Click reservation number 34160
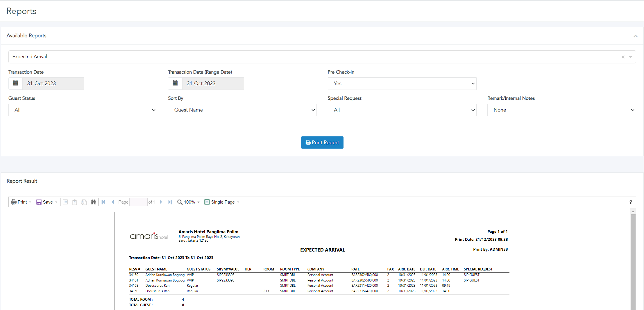644x310 pixels. 134,275
